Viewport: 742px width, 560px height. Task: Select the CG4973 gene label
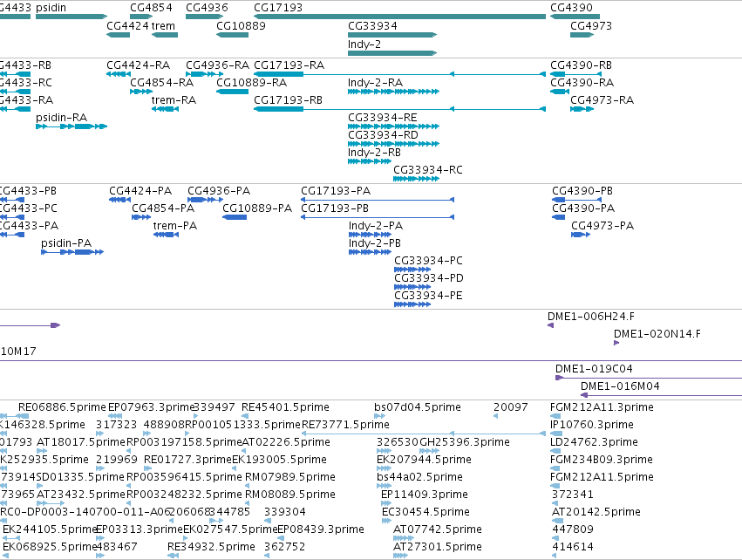[591, 26]
